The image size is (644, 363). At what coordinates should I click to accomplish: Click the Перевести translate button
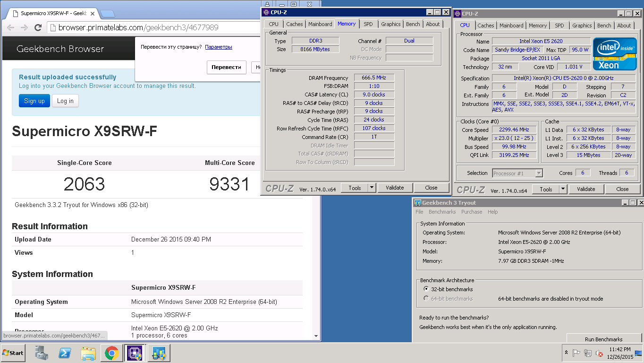(x=226, y=67)
